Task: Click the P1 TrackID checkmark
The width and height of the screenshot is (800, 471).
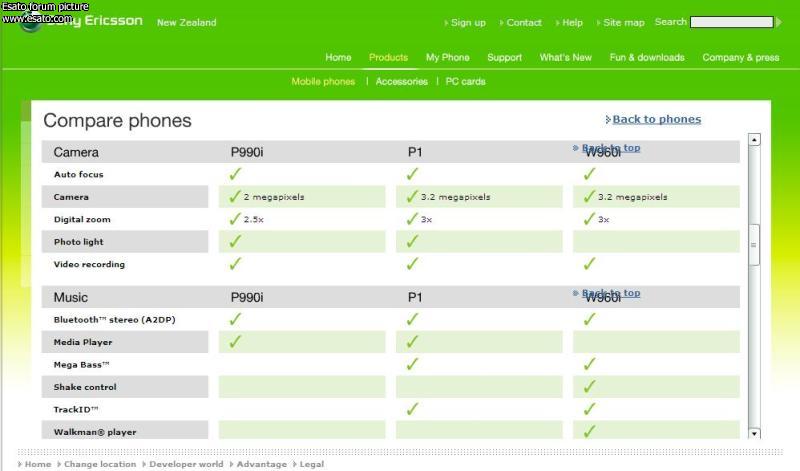Action: [412, 409]
